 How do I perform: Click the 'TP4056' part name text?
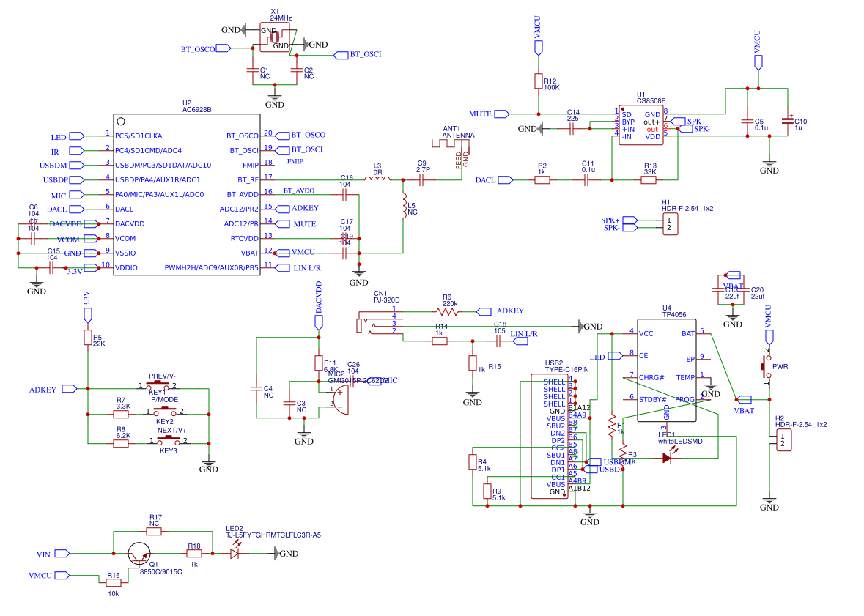pyautogui.click(x=674, y=315)
